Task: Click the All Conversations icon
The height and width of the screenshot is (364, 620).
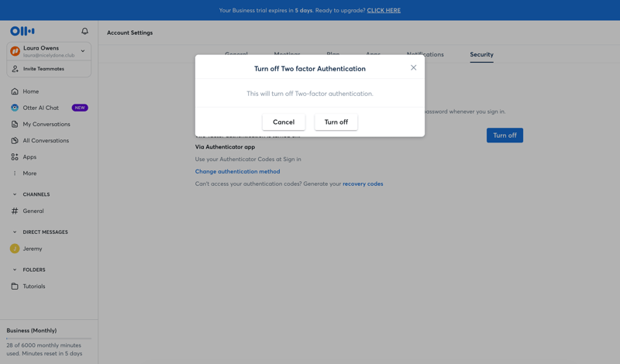Action: [x=15, y=140]
